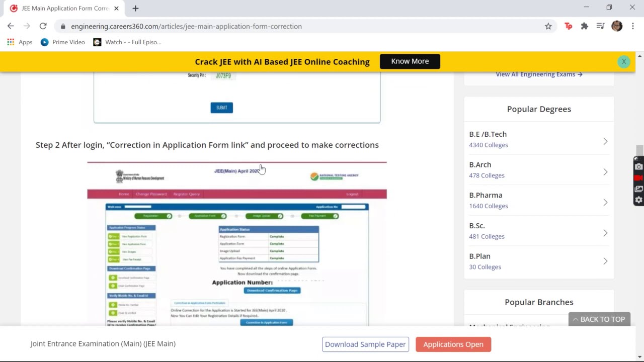Open the recorder's image gallery icon
Viewport: 644px width, 362px height.
click(638, 189)
